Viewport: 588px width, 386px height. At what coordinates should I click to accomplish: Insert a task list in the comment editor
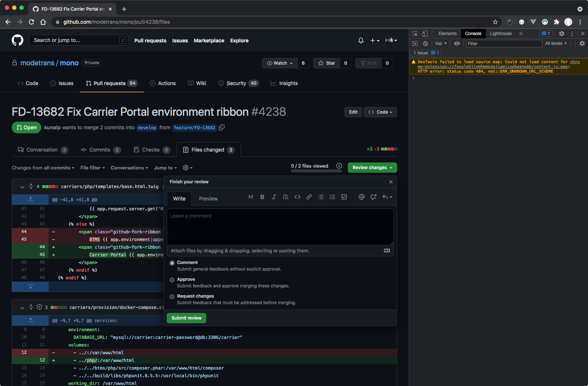(x=344, y=197)
